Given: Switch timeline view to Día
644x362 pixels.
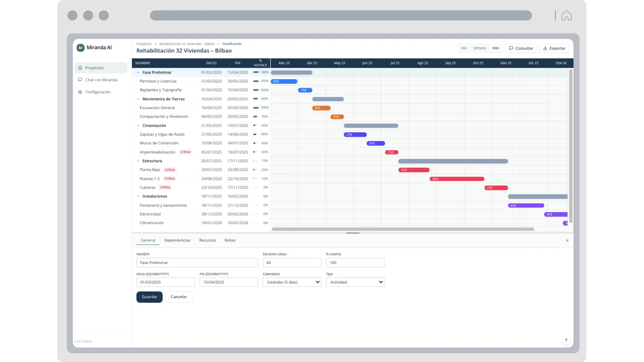Looking at the screenshot, I should point(464,48).
